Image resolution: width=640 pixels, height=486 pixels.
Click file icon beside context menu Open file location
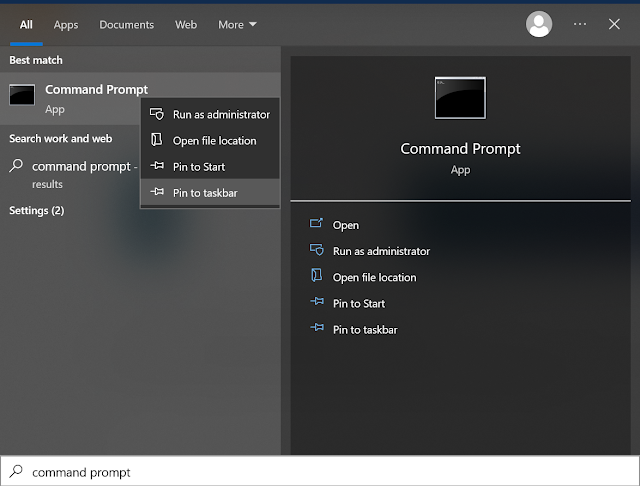point(157,140)
